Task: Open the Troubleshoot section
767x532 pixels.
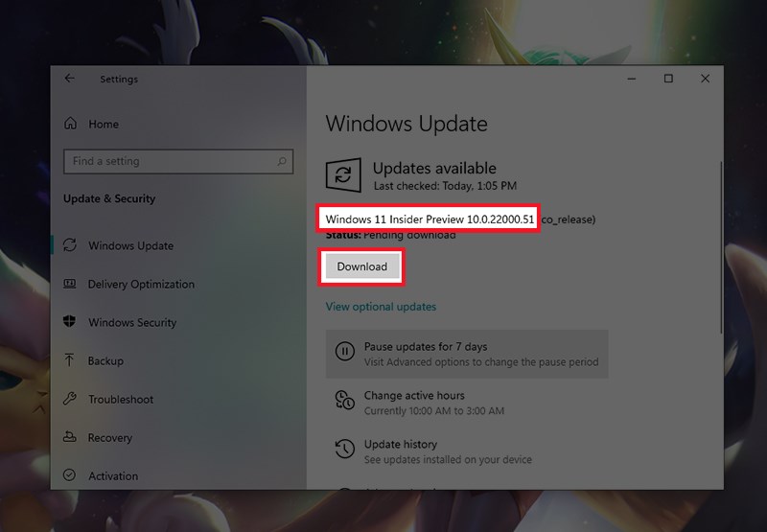Action: 121,400
